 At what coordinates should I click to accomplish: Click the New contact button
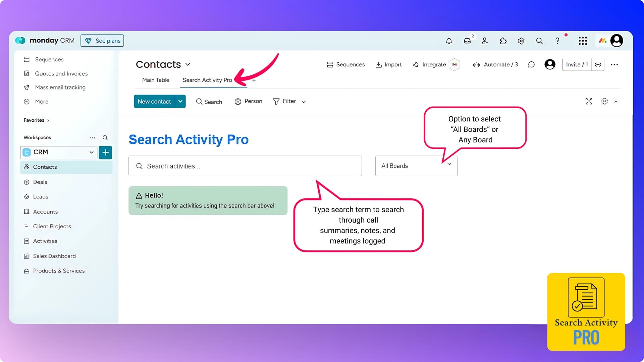(154, 102)
